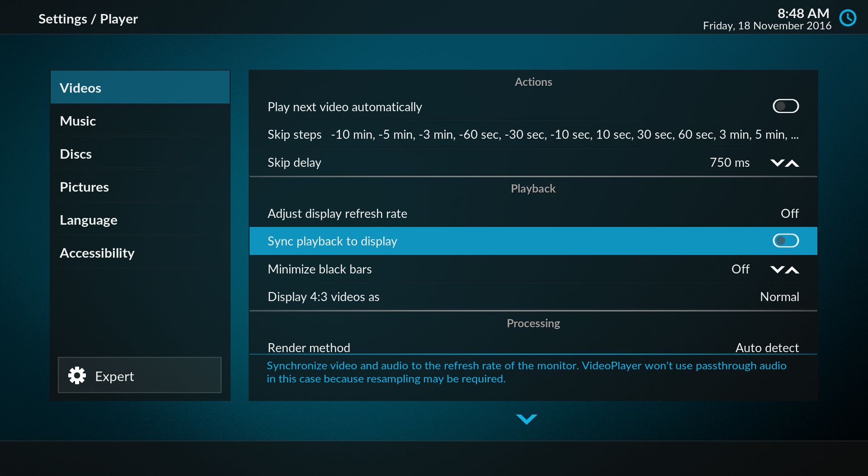Viewport: 868px width, 476px height.
Task: Click the scroll-down chevron below settings
Action: (526, 419)
